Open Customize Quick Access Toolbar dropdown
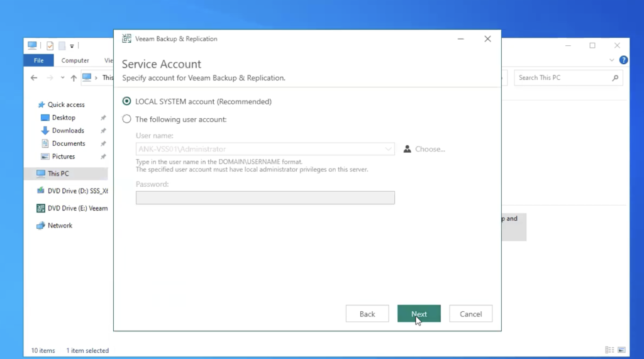The width and height of the screenshot is (644, 359). coord(72,46)
